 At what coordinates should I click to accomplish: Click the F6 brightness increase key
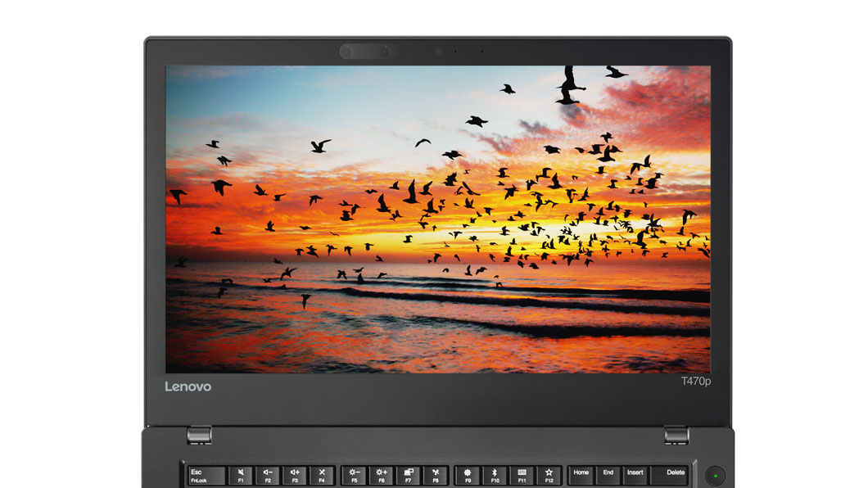click(381, 476)
